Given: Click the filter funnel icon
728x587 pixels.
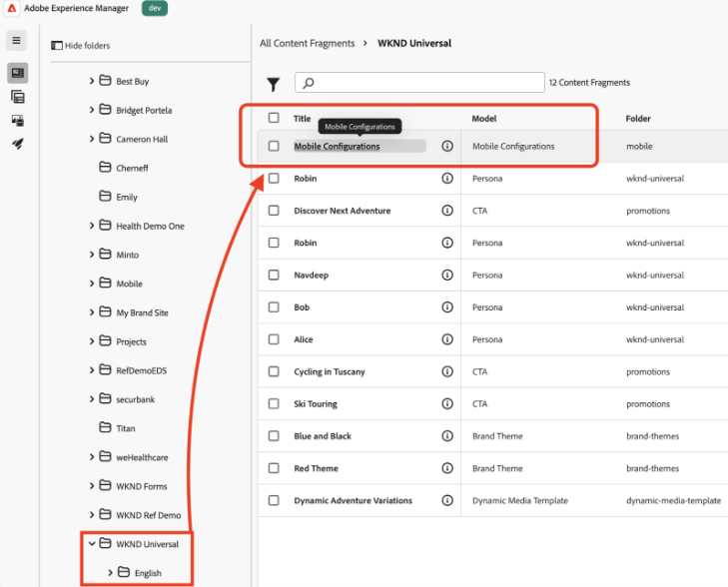Looking at the screenshot, I should pos(273,85).
